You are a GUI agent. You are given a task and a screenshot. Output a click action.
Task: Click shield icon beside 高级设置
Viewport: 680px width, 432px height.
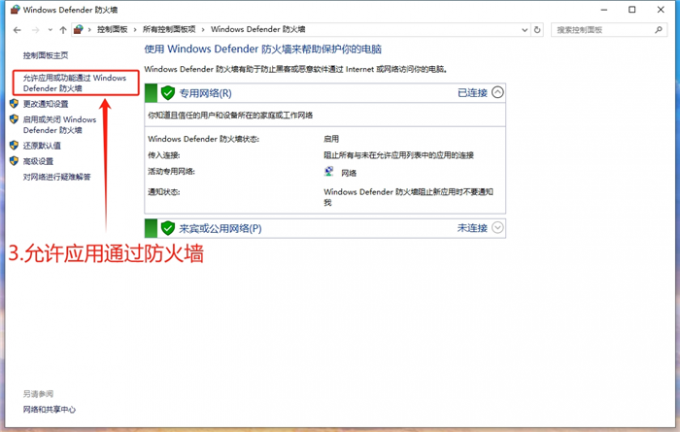tap(14, 161)
